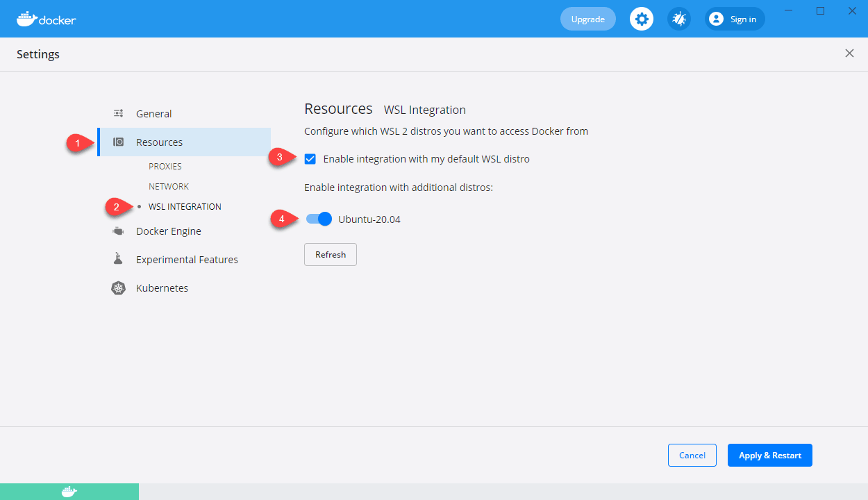Image resolution: width=868 pixels, height=500 pixels.
Task: Uncheck Enable integration with default WSL distro
Action: point(310,159)
